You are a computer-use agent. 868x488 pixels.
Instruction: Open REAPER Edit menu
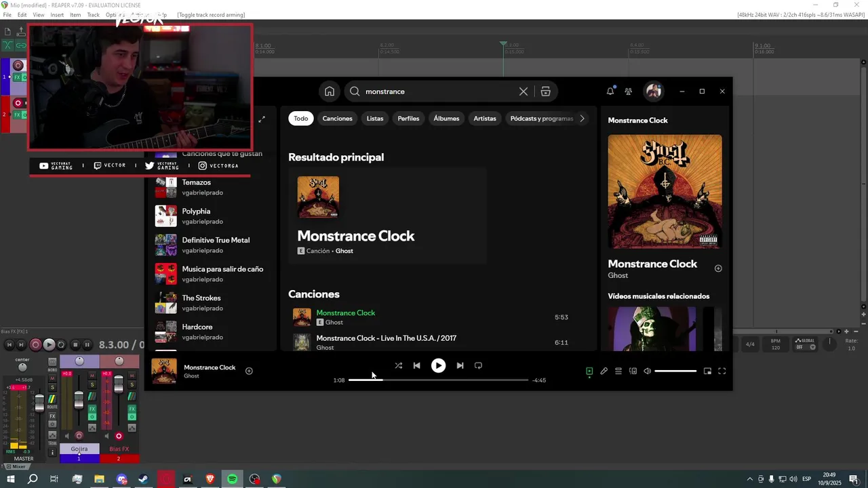click(x=22, y=15)
